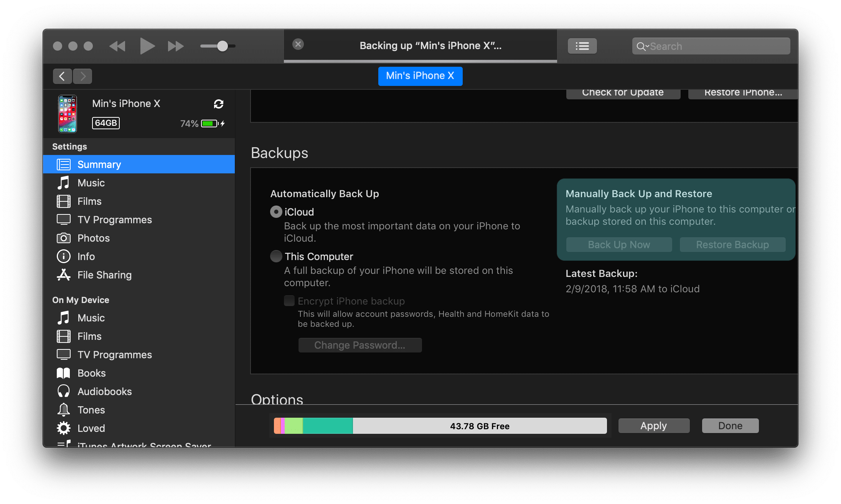Click the rewind icon
This screenshot has height=504, width=841.
point(117,46)
